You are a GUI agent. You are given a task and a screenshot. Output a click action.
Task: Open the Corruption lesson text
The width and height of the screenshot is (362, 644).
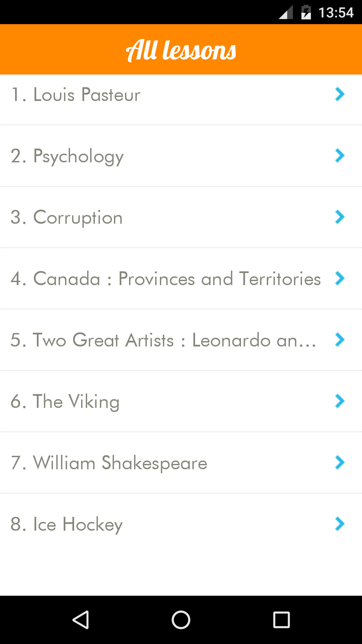click(67, 217)
